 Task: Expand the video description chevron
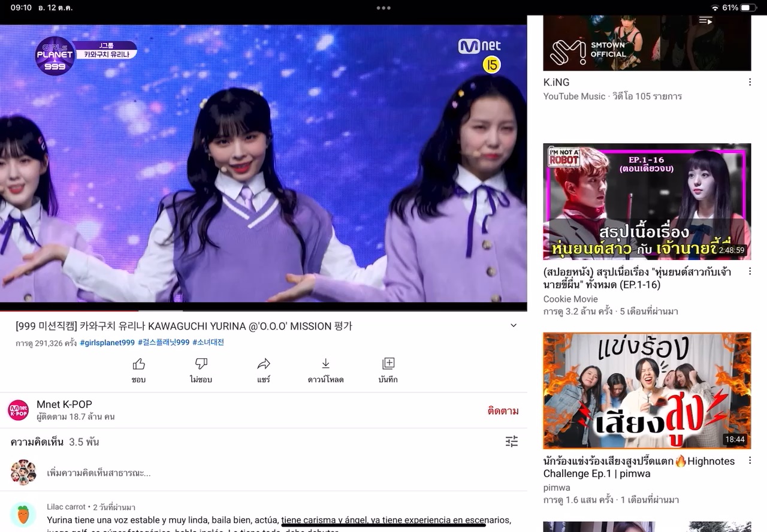pos(513,325)
